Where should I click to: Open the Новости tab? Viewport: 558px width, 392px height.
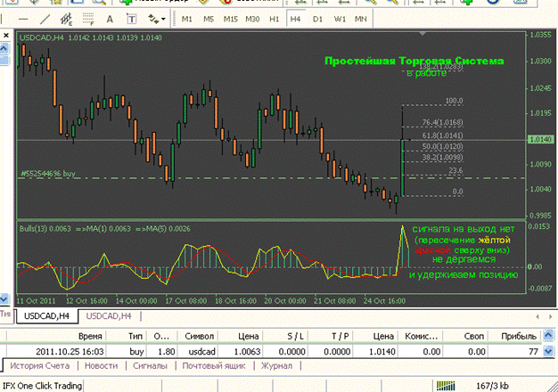pos(101,365)
